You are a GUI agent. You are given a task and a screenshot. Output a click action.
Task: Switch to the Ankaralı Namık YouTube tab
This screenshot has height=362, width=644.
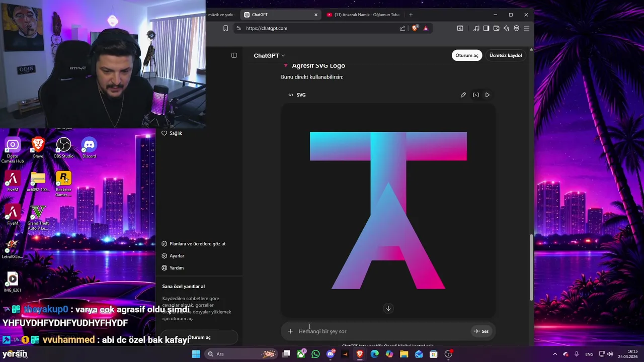363,15
